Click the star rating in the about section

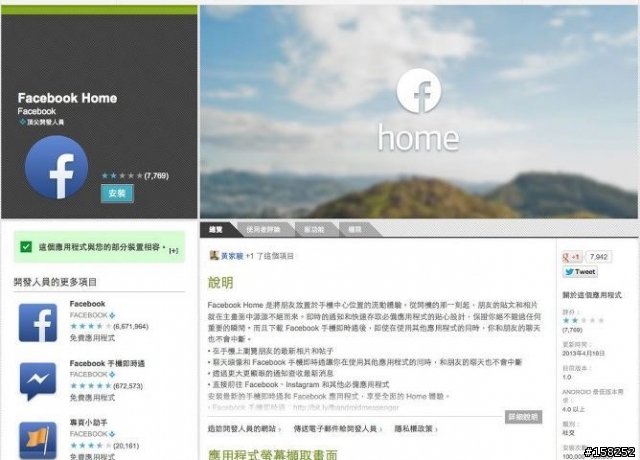[583, 320]
